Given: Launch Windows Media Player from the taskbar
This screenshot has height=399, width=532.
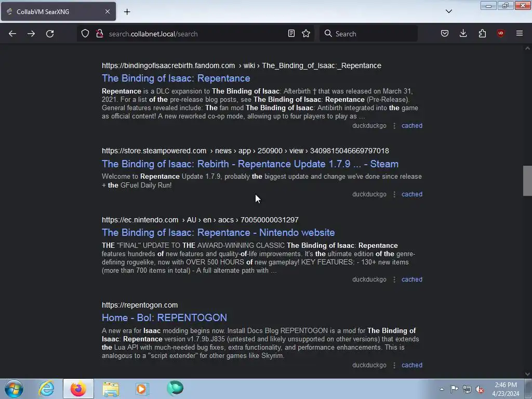Looking at the screenshot, I should (142, 389).
